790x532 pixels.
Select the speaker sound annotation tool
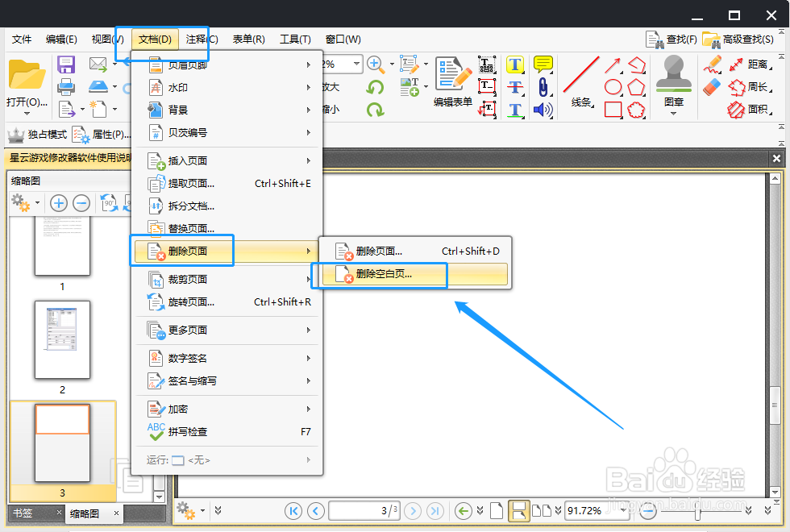coord(541,110)
